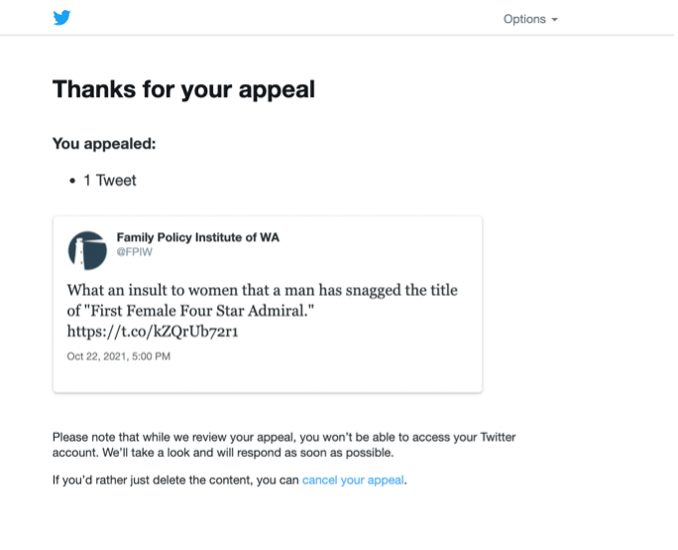Viewport: 678px width, 550px height.
Task: Click the blank top header bar area
Action: coord(300,18)
